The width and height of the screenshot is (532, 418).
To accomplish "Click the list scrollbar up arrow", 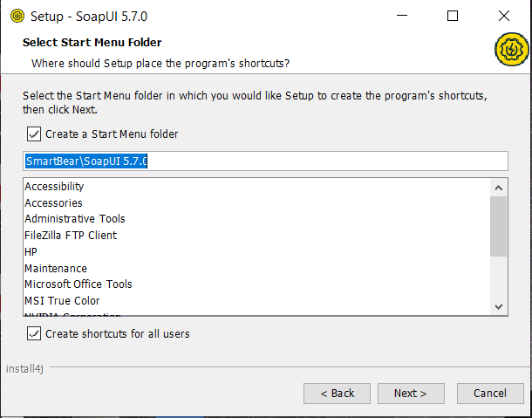I will (x=498, y=188).
